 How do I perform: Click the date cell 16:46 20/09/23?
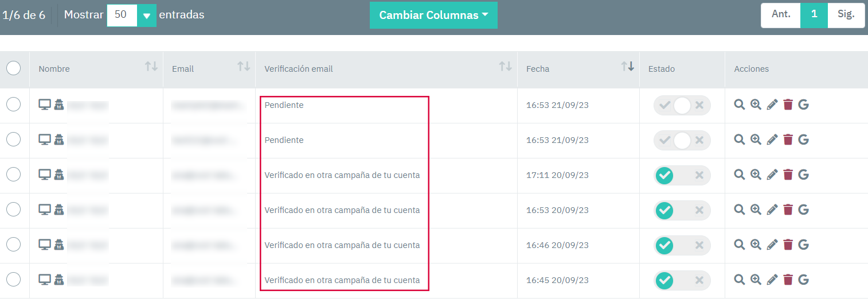click(x=557, y=245)
